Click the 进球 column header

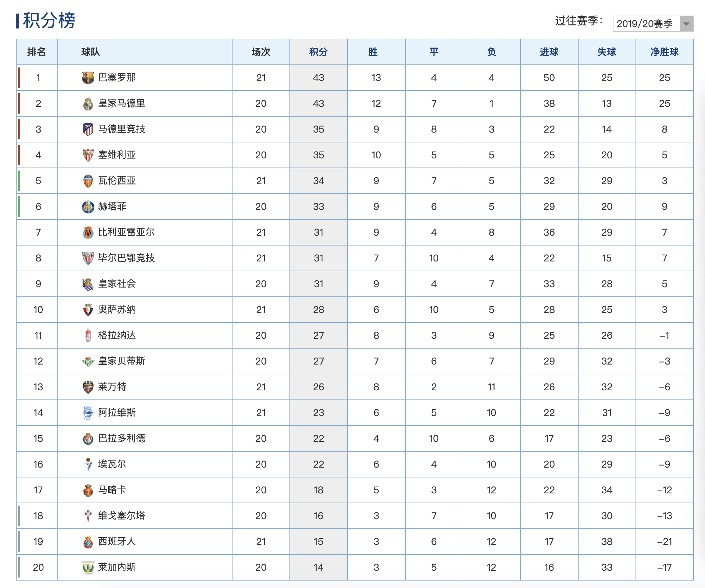[549, 52]
